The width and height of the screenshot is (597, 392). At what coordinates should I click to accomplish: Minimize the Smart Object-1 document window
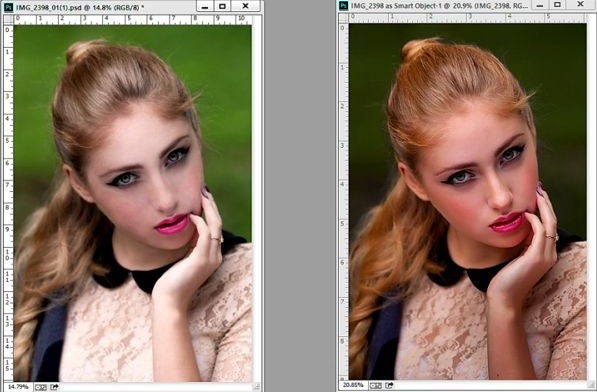tap(540, 5)
